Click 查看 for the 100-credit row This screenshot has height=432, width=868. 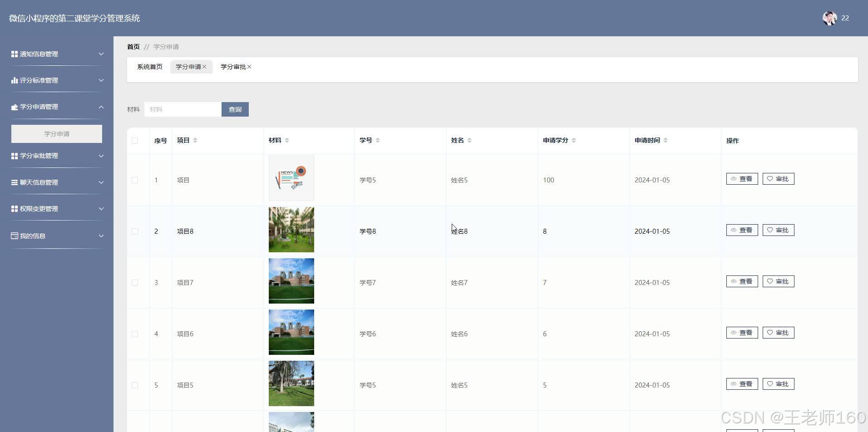pos(742,179)
